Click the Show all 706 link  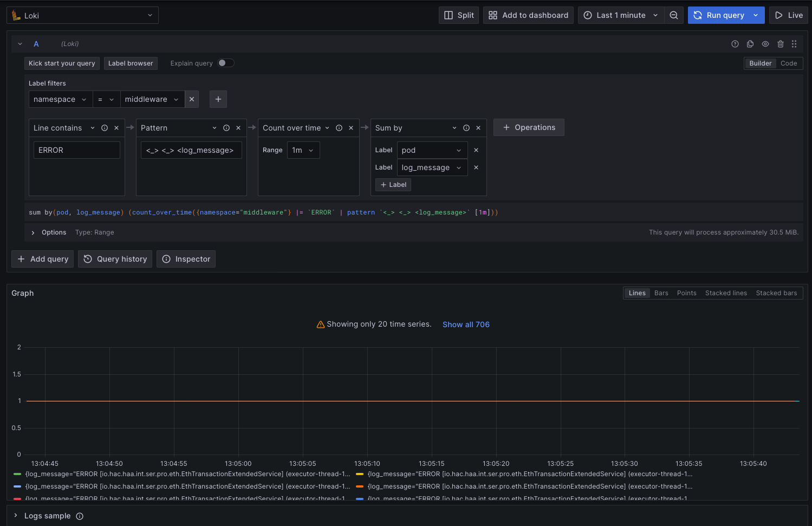click(465, 324)
